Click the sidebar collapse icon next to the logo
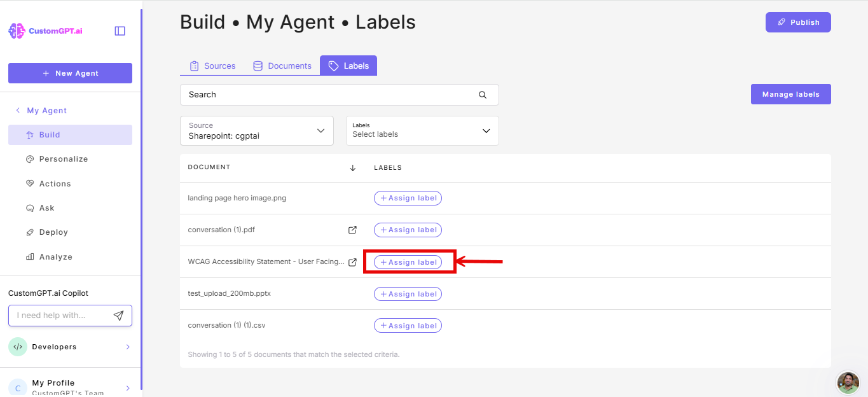This screenshot has height=397, width=868. [x=120, y=30]
